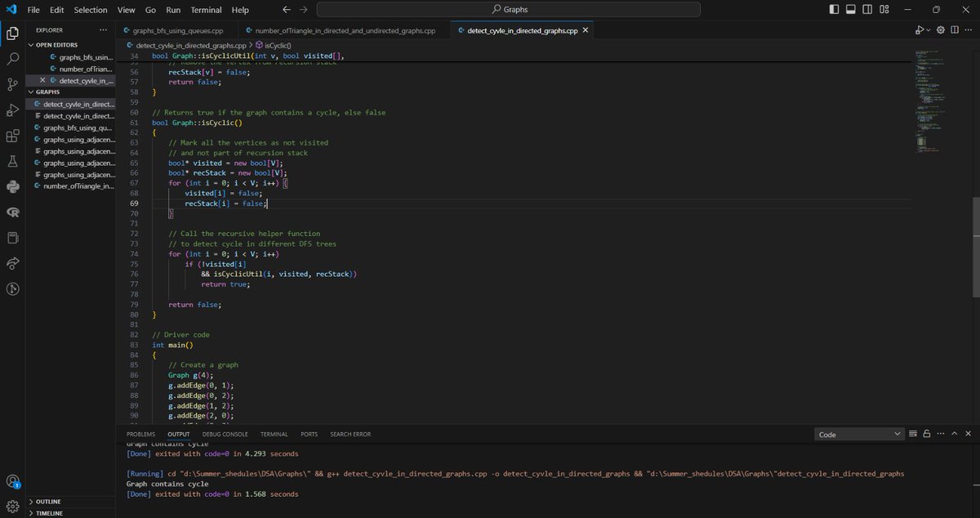Viewport: 980px width, 518px height.
Task: Click the Run Code play button
Action: [920, 30]
